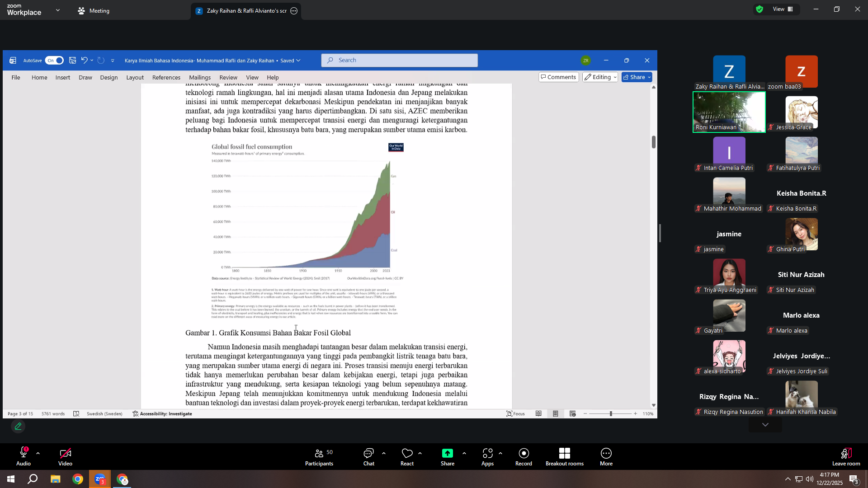Expand options arrow beside React
The image size is (868, 488).
point(420,453)
